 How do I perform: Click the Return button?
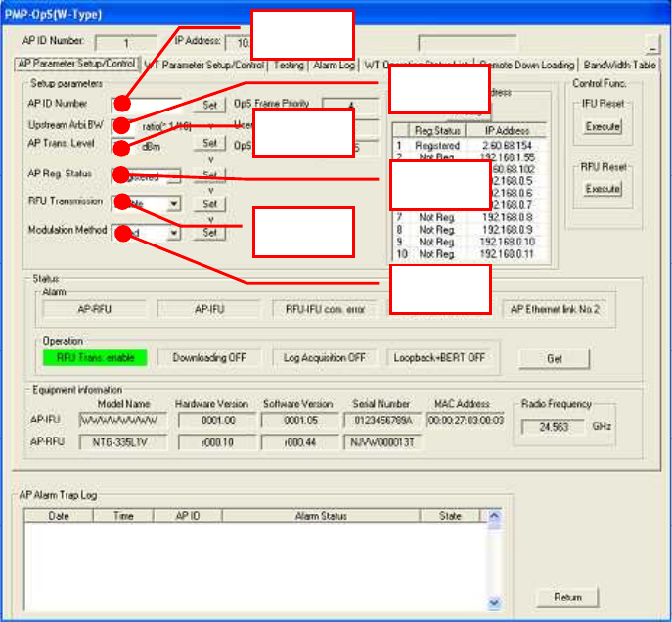tap(567, 598)
